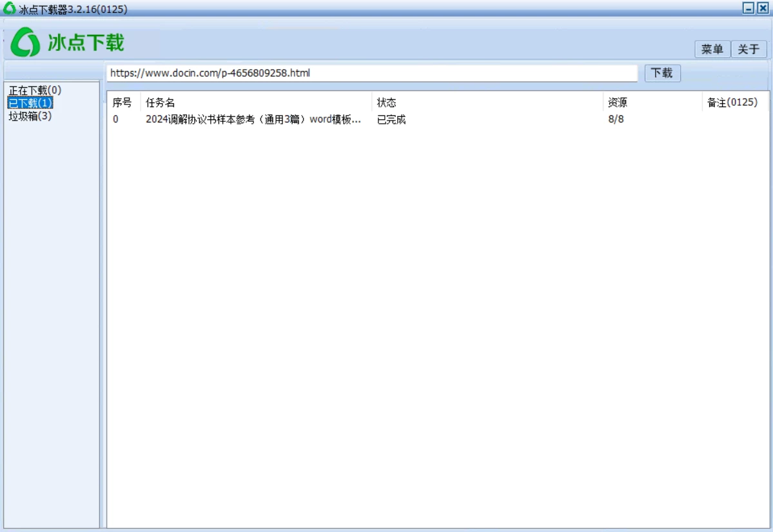Sort by the 资源 column header

tap(652, 103)
